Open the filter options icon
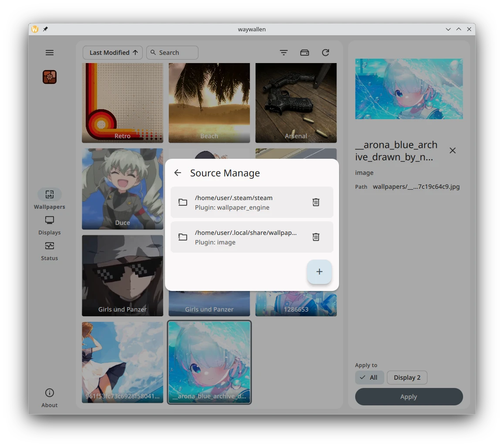 [283, 53]
